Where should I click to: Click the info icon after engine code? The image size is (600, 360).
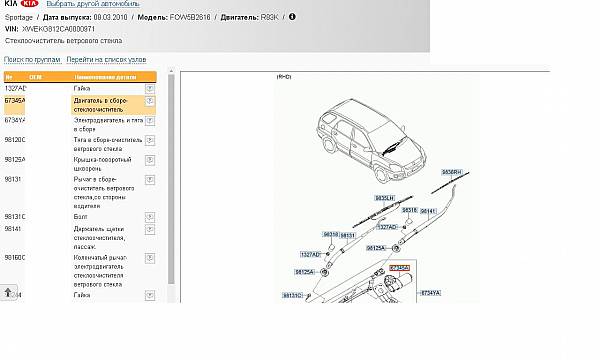tap(292, 17)
